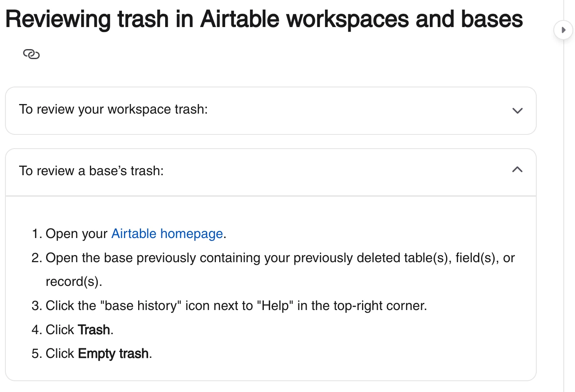Click "To review your workspace trash:" header text
575x392 pixels.
tap(113, 109)
